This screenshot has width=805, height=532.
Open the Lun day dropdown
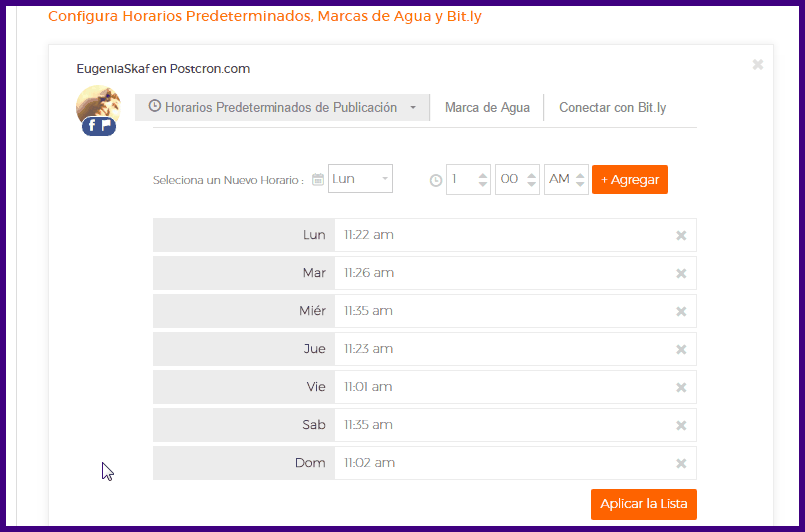pos(360,179)
